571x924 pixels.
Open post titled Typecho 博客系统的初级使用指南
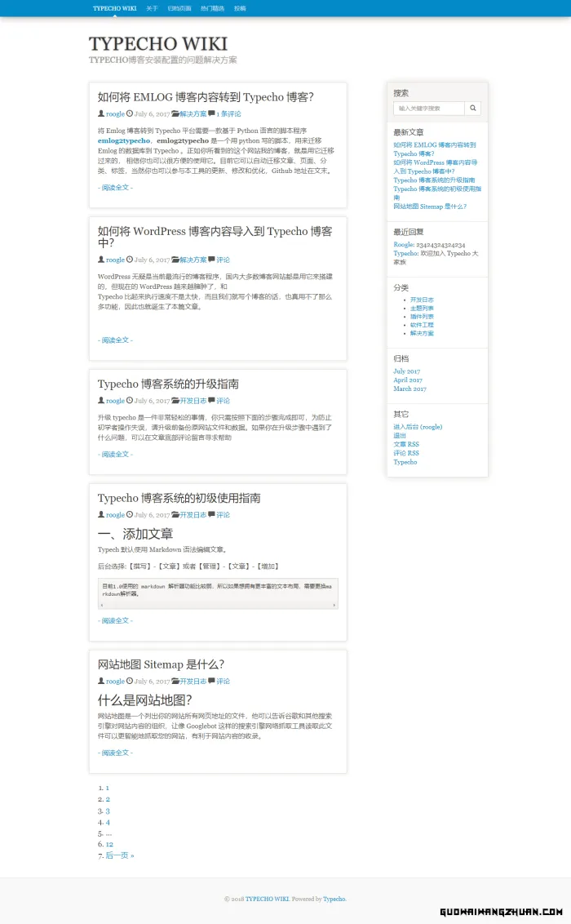coord(179,499)
